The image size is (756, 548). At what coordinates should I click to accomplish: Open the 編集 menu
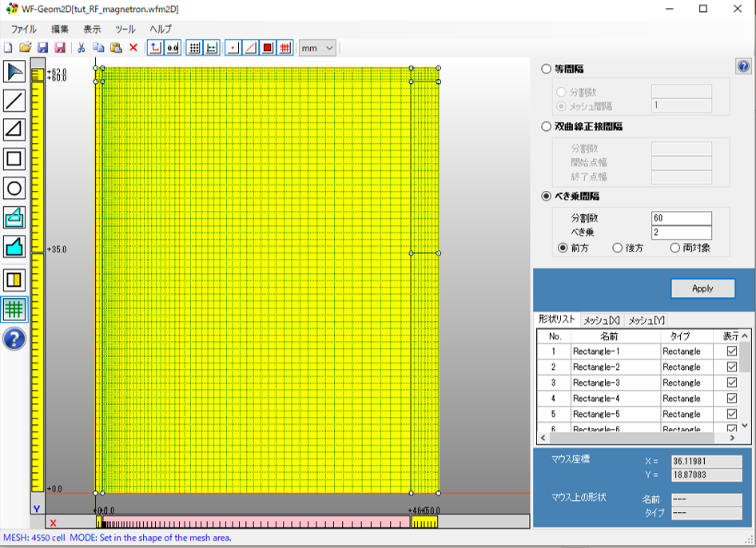(60, 29)
